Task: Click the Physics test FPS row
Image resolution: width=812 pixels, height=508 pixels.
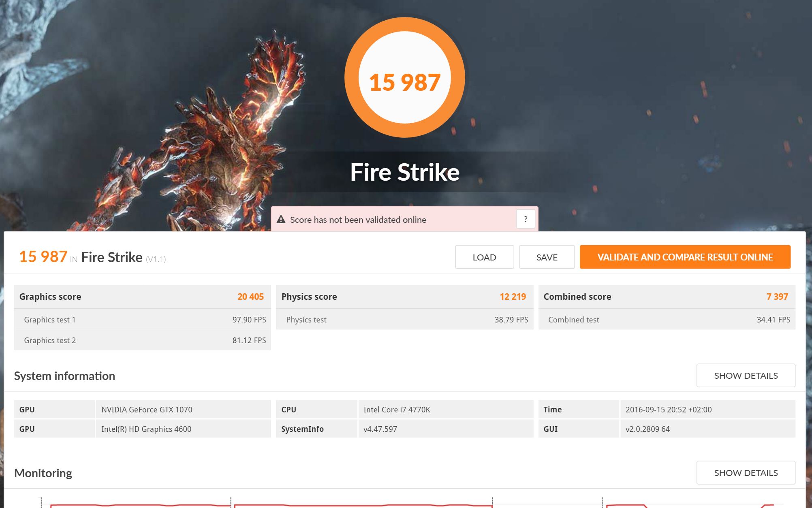Action: coord(404,320)
